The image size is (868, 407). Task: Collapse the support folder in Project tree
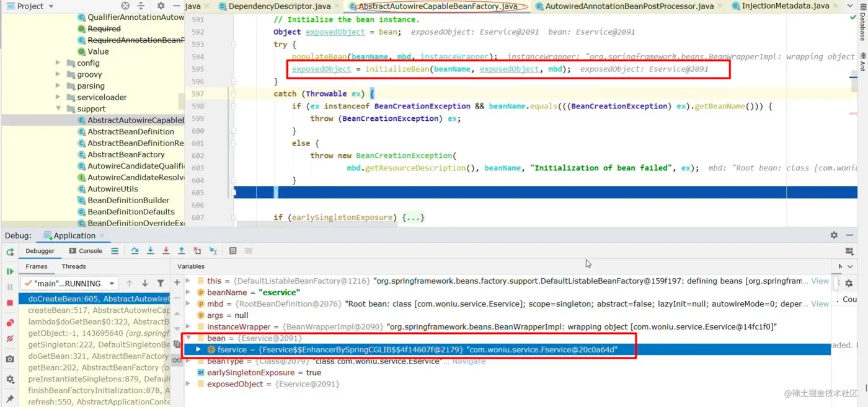[58, 108]
